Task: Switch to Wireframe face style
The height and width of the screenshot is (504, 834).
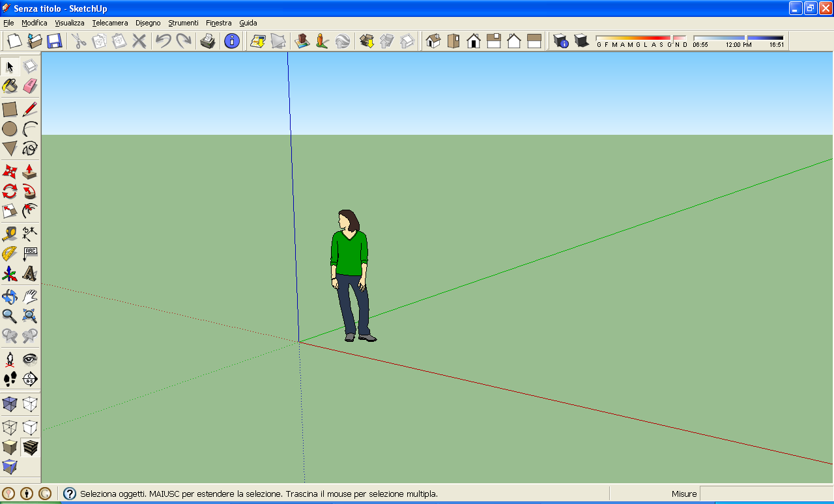Action: click(x=10, y=428)
